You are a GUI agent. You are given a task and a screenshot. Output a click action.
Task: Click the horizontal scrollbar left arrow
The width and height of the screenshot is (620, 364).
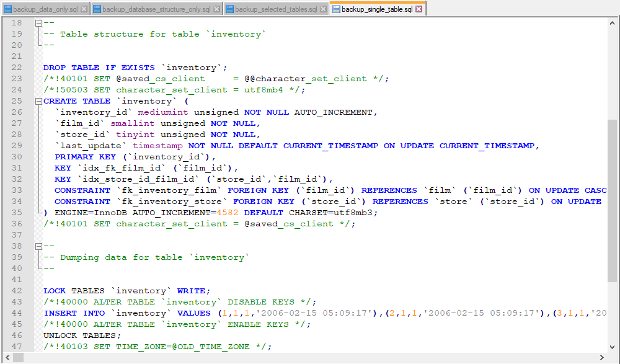[7, 357]
